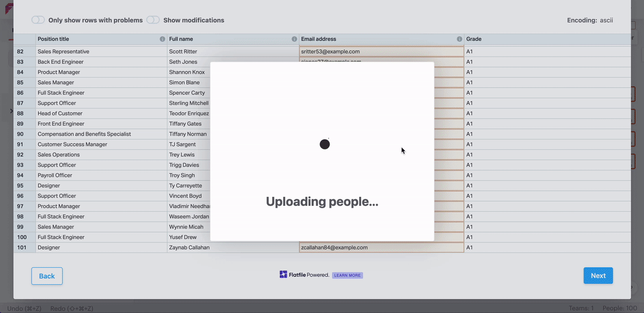Click the info icon in Email address header
Image resolution: width=644 pixels, height=313 pixels.
(459, 39)
